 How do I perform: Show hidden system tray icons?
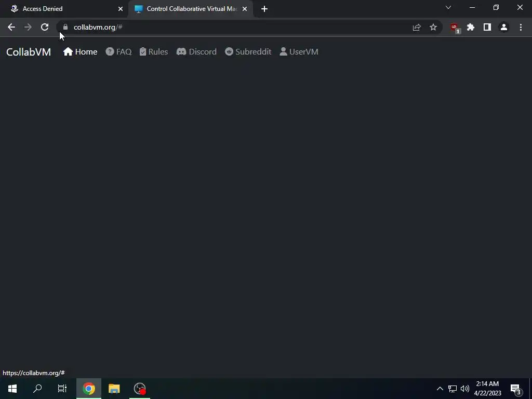[x=440, y=389]
